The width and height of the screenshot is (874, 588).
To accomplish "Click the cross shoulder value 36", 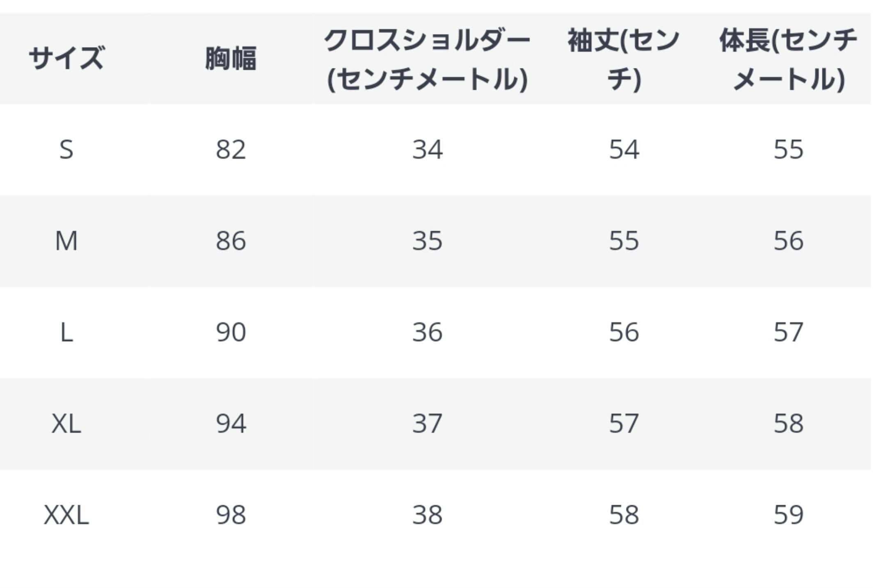I will coord(427,332).
